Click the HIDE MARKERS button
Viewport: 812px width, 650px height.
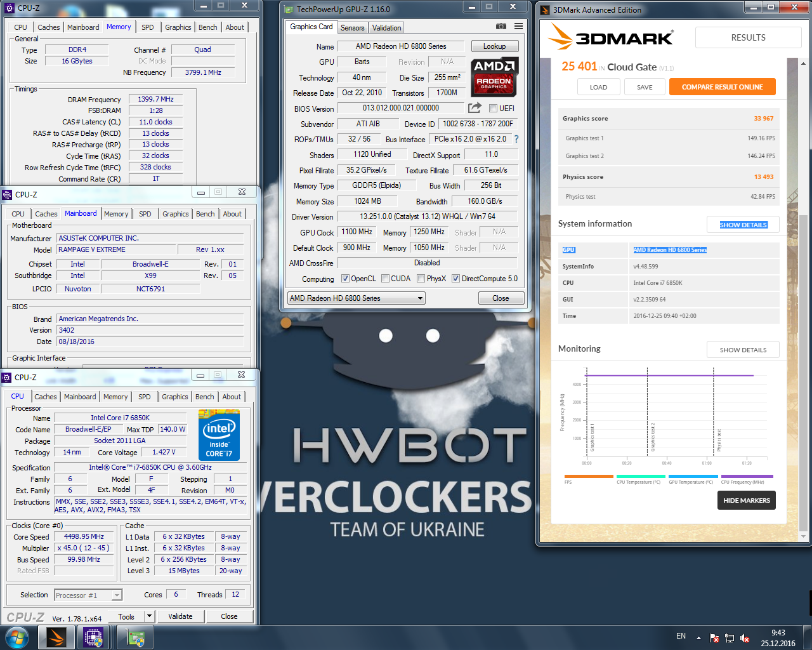point(747,500)
